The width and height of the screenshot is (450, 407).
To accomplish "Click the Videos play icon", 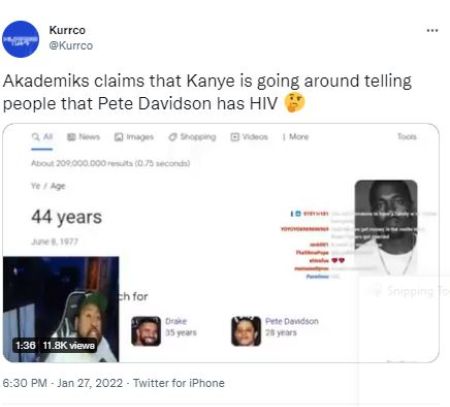I will pos(235,137).
